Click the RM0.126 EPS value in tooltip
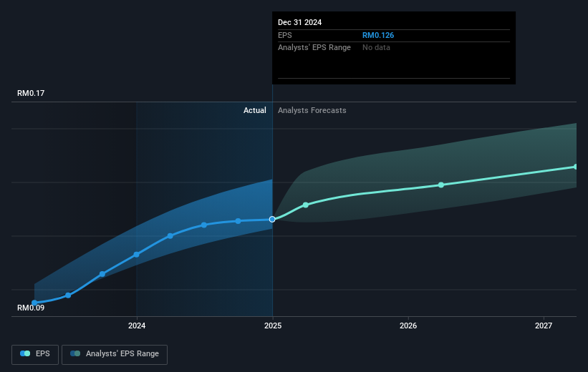The width and height of the screenshot is (588, 372). 378,35
